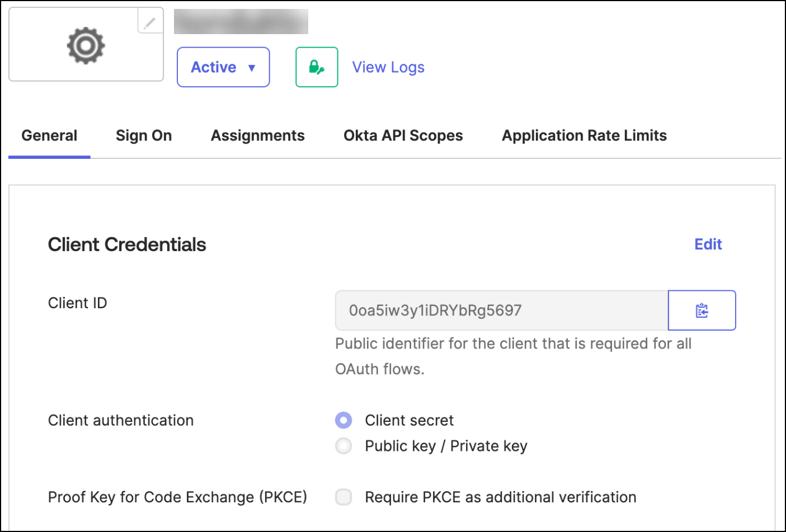Go to the Sign On tab

coord(144,136)
